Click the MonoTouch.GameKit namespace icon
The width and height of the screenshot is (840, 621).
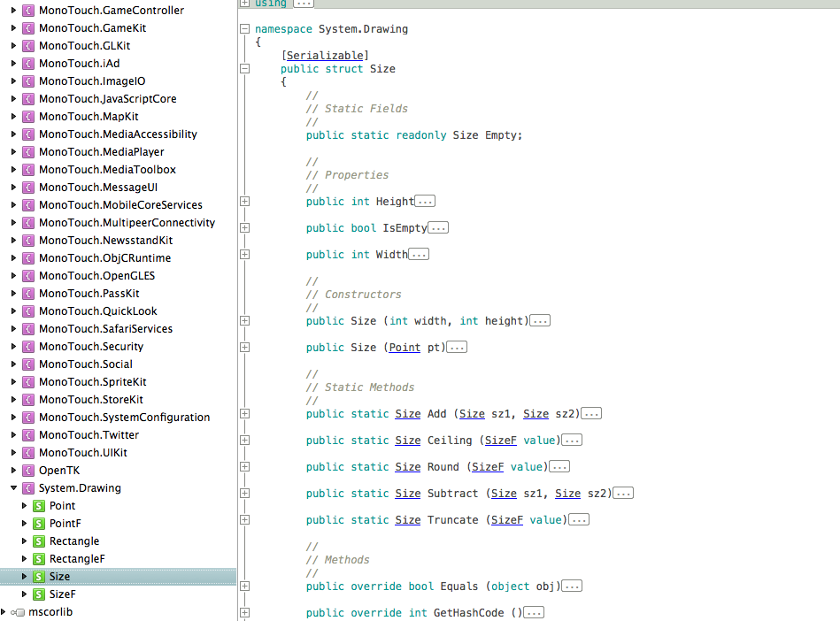click(28, 27)
